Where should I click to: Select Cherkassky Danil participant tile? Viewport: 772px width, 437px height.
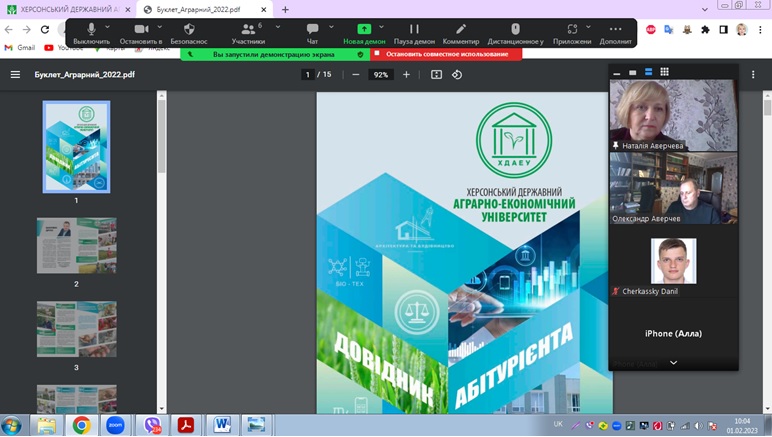tap(674, 261)
